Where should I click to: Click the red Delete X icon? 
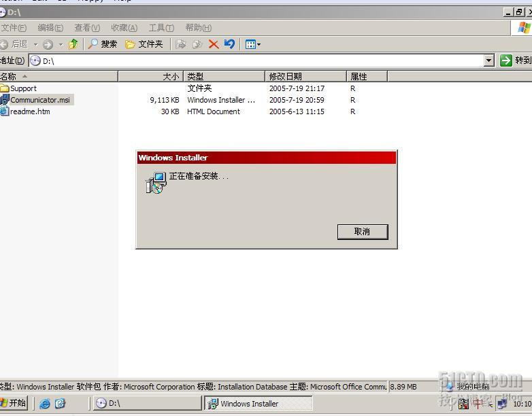(x=214, y=44)
